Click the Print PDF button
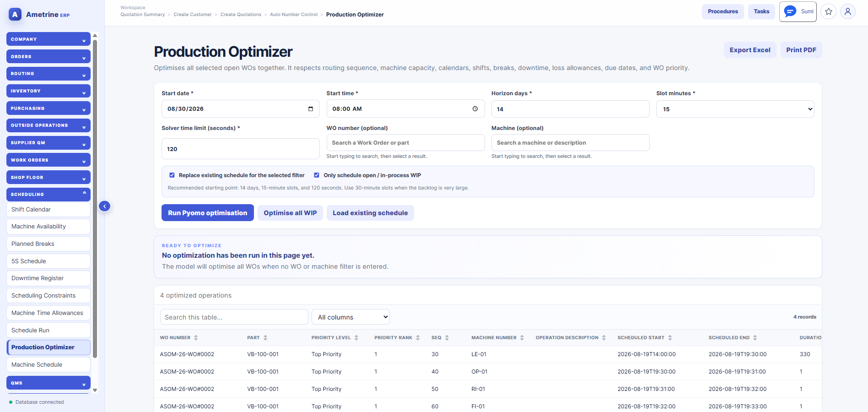This screenshot has width=868, height=412. click(x=801, y=50)
